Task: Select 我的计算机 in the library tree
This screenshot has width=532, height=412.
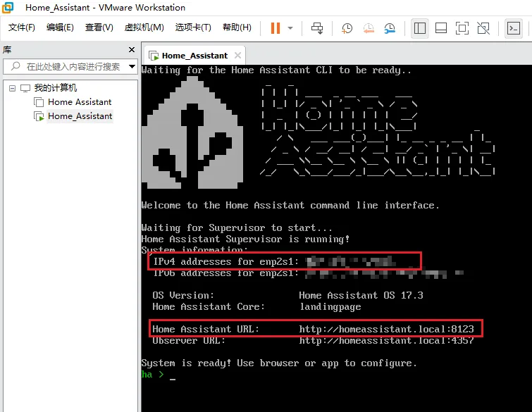Action: click(55, 88)
